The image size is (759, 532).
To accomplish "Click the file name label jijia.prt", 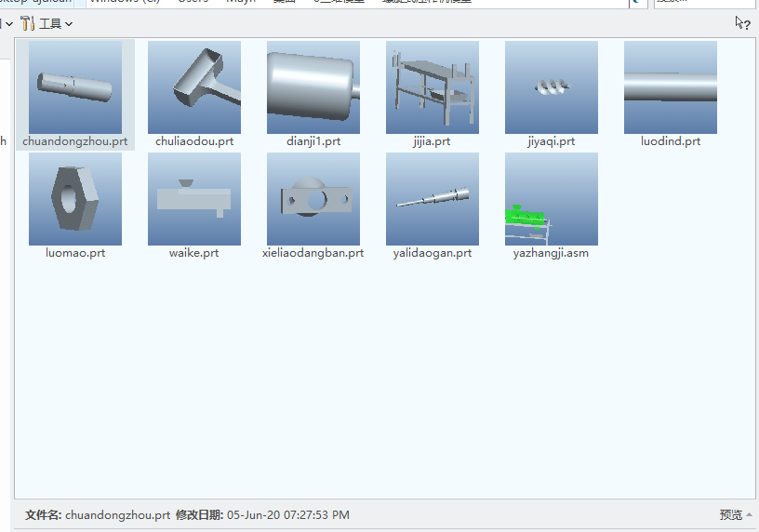I will [432, 141].
